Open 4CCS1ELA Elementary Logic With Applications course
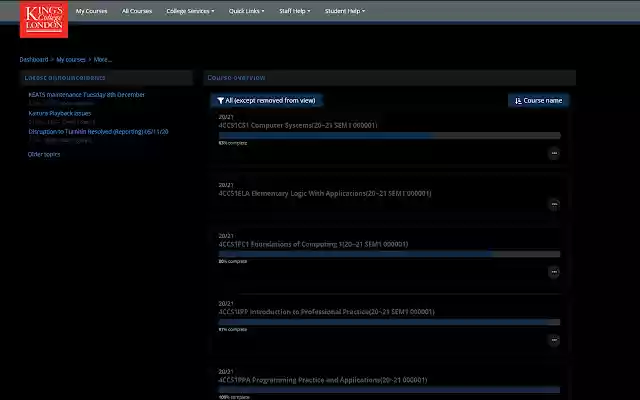Screen dimensions: 640x400 coord(325,193)
